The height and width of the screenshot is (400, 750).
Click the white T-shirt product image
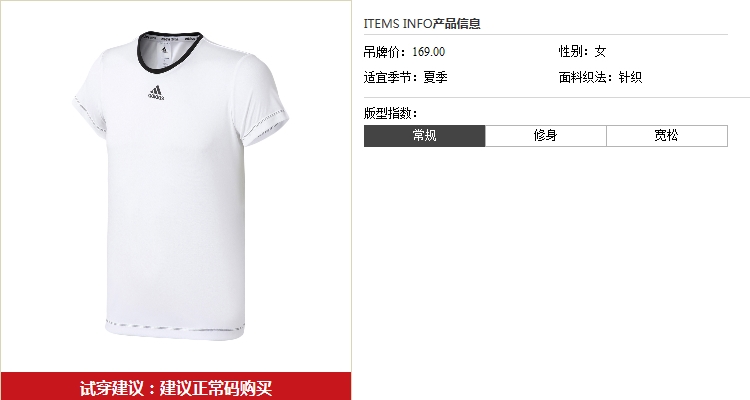coord(180,186)
